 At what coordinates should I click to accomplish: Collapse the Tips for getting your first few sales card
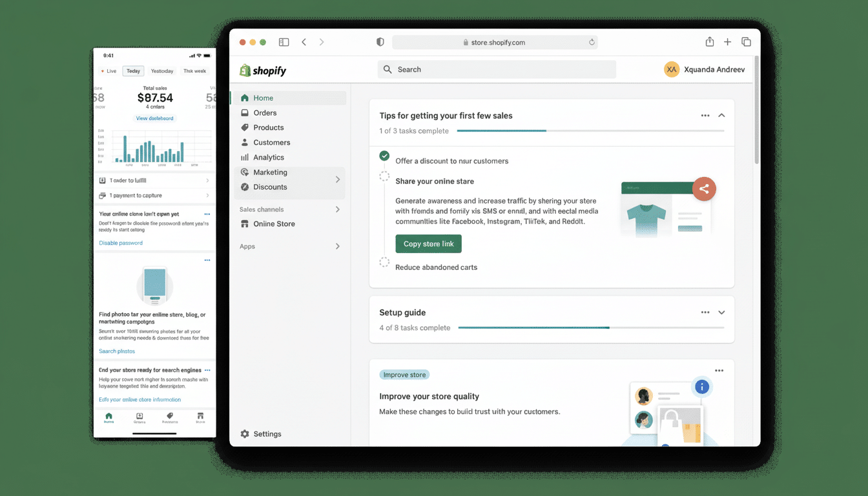pos(721,115)
